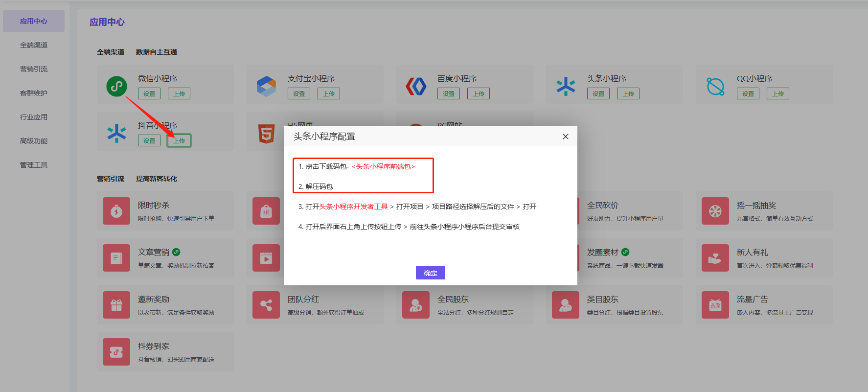Click the WeChat mini program green icon
868x392 pixels.
click(x=116, y=87)
